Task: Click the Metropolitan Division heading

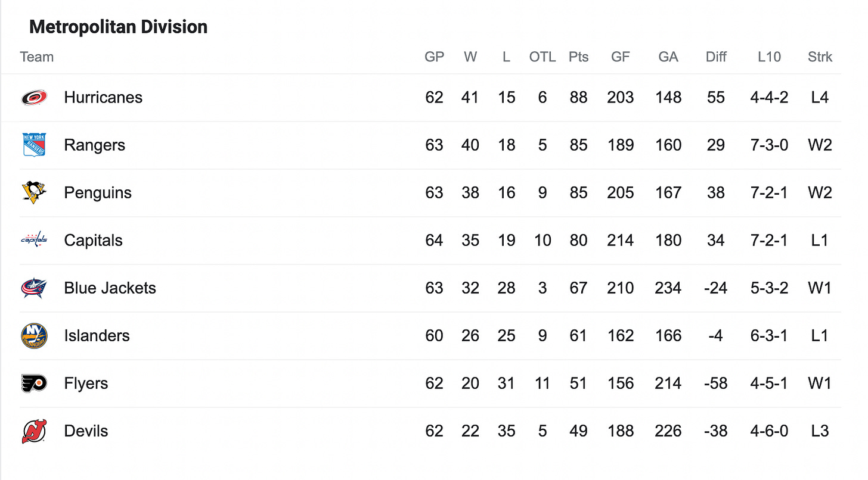Action: pyautogui.click(x=118, y=27)
